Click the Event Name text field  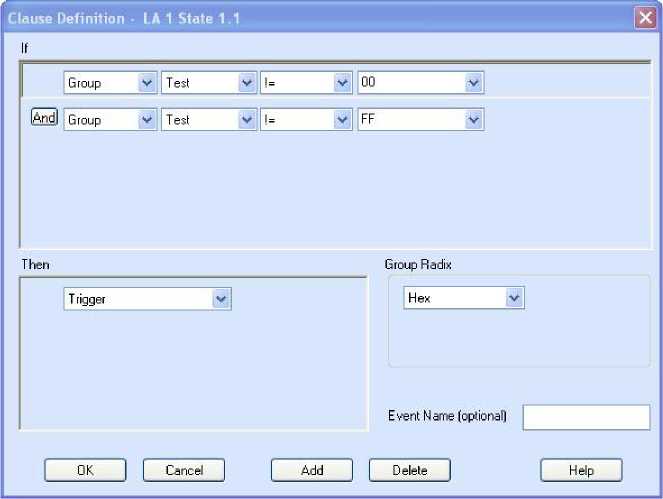(586, 417)
